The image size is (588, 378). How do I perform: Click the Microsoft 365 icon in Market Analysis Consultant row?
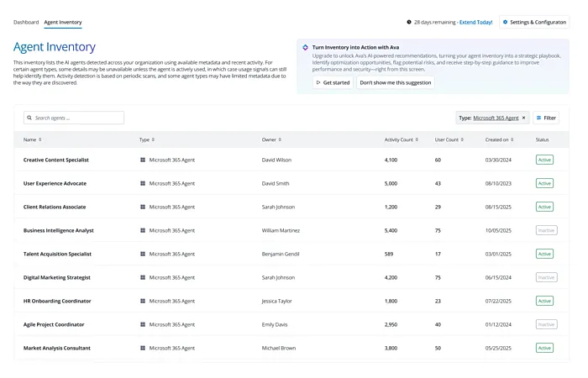pos(143,348)
